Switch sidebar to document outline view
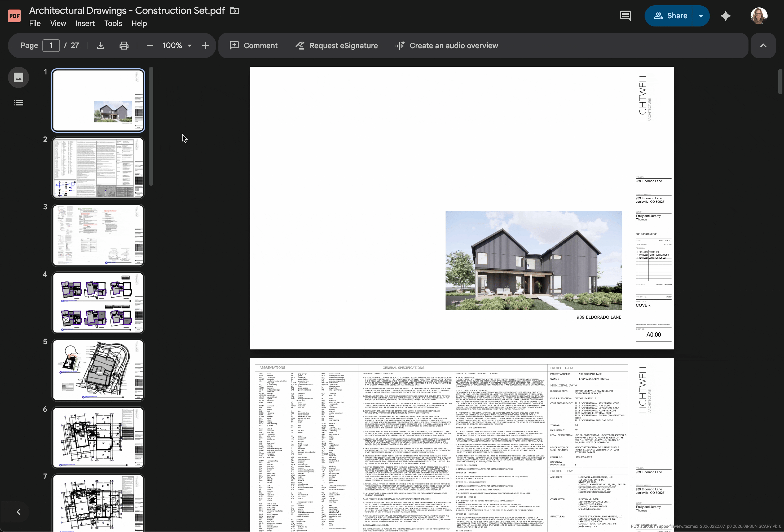The image size is (784, 532). pyautogui.click(x=19, y=103)
